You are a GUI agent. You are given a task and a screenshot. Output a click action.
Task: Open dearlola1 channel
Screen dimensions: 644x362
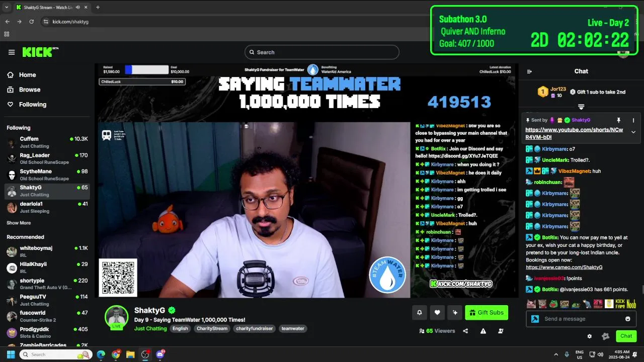[x=47, y=207]
